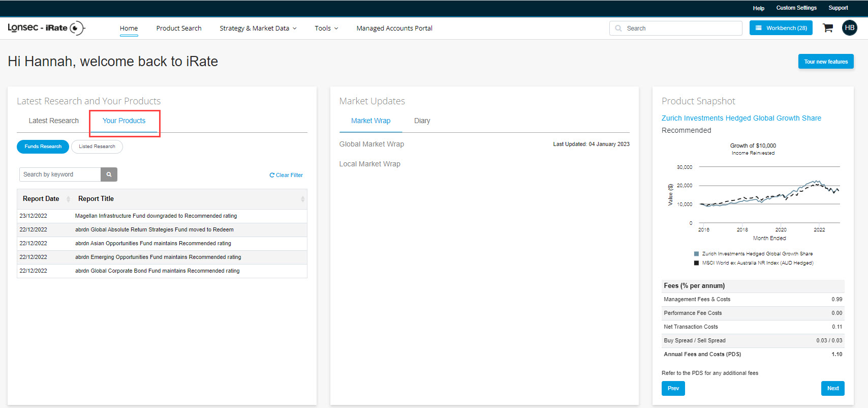Open Global Market Wrap
Viewport: 868px width, 408px height.
(371, 144)
